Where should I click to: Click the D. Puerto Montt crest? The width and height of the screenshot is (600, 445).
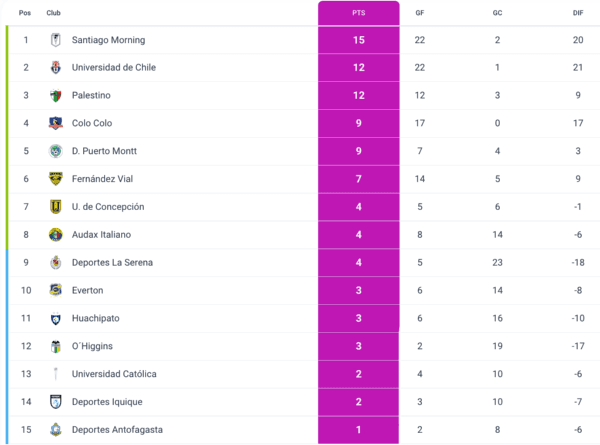click(56, 151)
